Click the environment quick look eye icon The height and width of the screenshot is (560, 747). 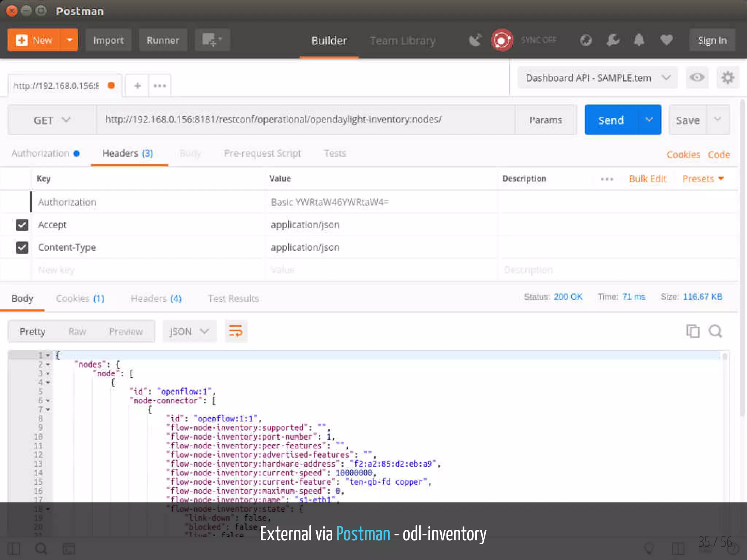[x=697, y=77]
